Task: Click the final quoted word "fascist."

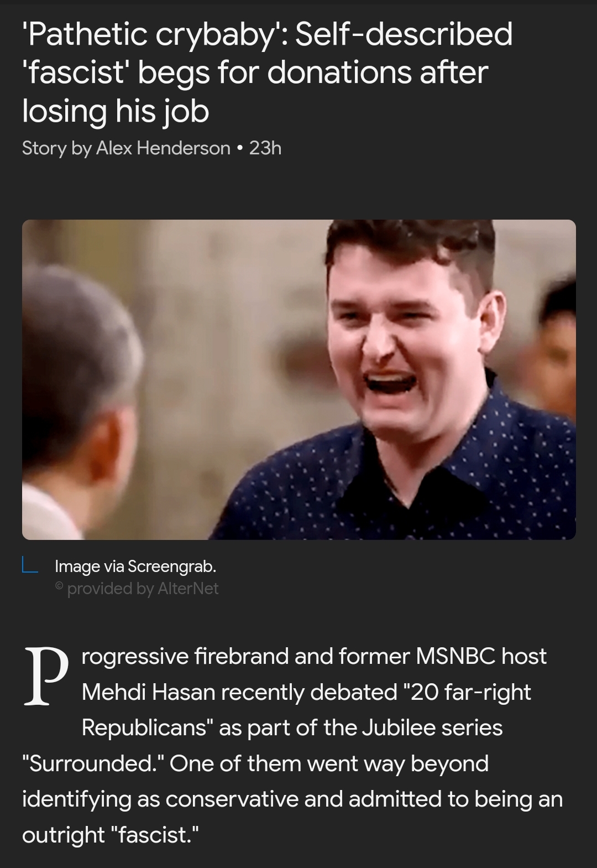Action: (150, 834)
